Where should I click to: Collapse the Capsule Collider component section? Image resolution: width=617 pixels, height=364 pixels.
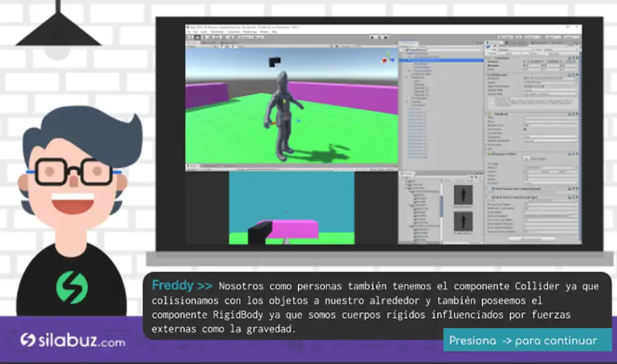click(487, 152)
